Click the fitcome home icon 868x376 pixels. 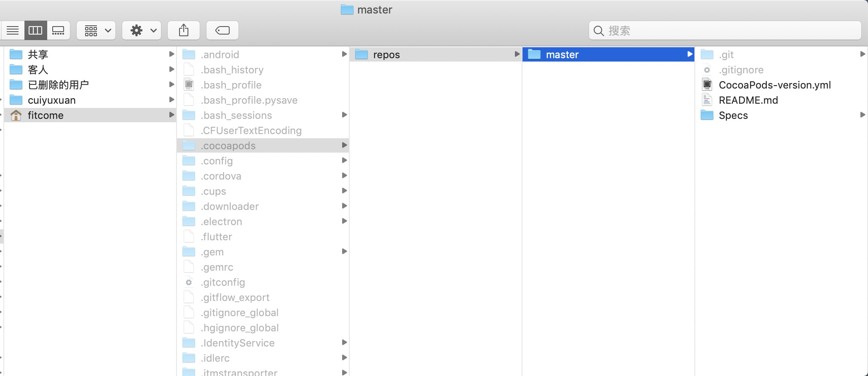tap(16, 115)
